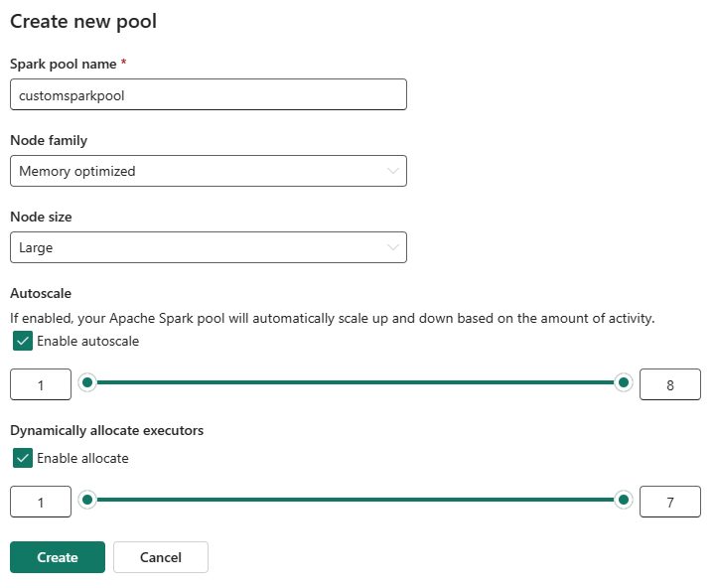Click the Cancel button
Image resolution: width=717 pixels, height=588 pixels.
(161, 557)
